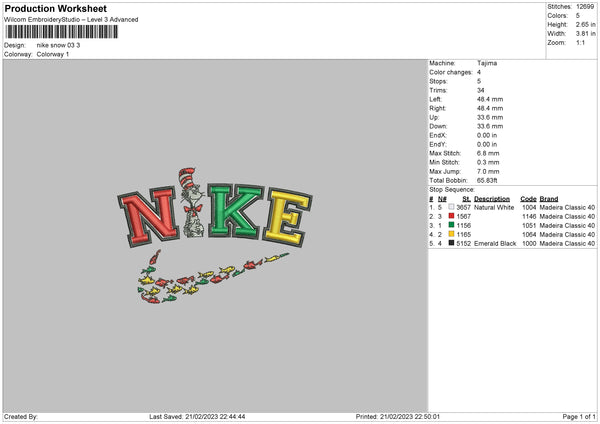Click the code '1051' in stop sequence
The height and width of the screenshot is (424, 600).
[529, 225]
